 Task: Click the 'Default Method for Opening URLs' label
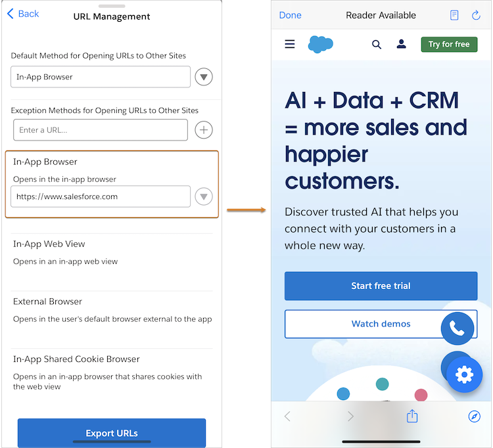[99, 56]
